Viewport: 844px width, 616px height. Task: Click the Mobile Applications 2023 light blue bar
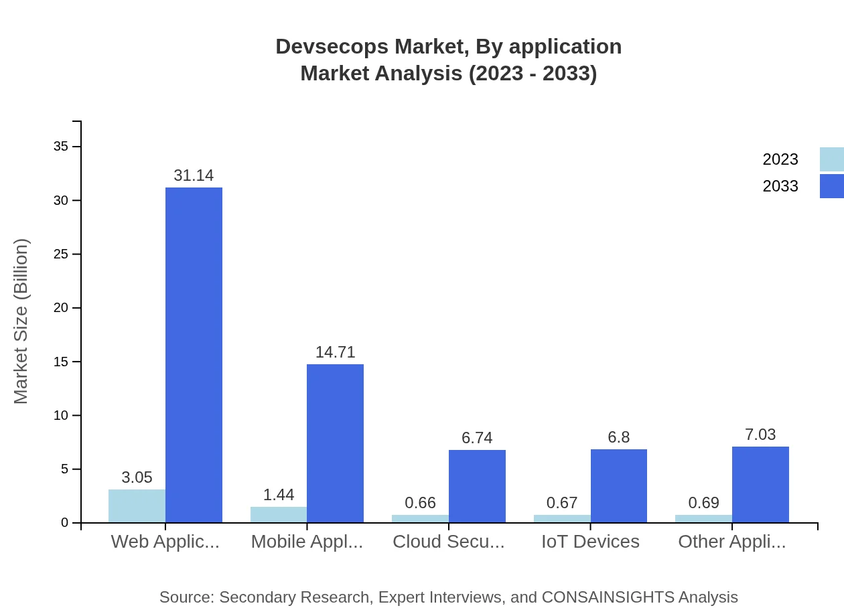click(278, 514)
